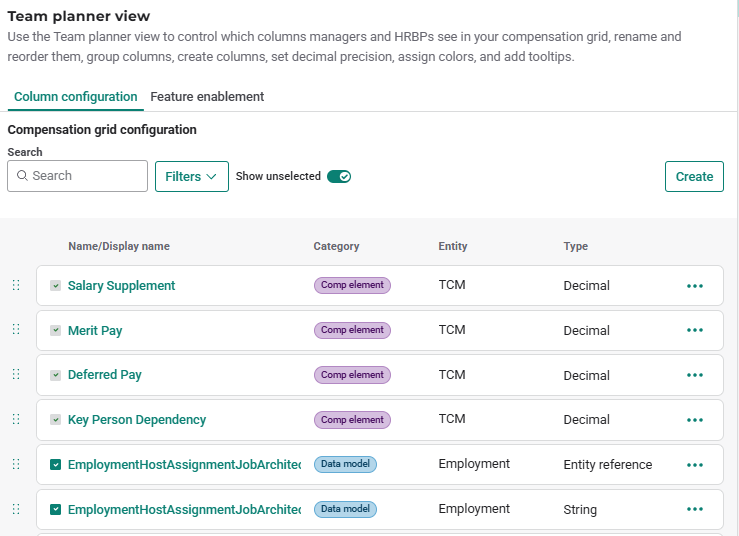Select the Column configuration tab

(x=75, y=97)
